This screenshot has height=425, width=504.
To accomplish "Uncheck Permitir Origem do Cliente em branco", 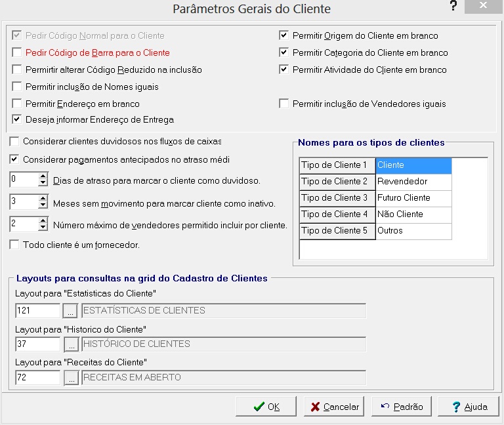I will coord(283,35).
